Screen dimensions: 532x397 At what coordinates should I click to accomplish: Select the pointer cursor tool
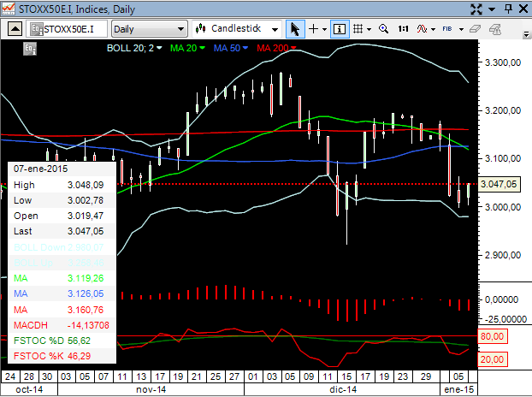295,29
